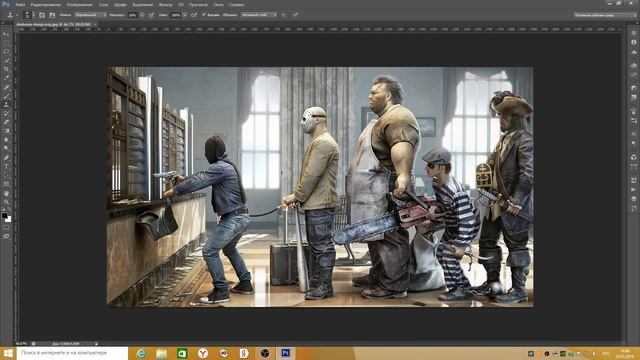The width and height of the screenshot is (640, 360).
Task: Select the Crop tool
Action: pos(6,69)
